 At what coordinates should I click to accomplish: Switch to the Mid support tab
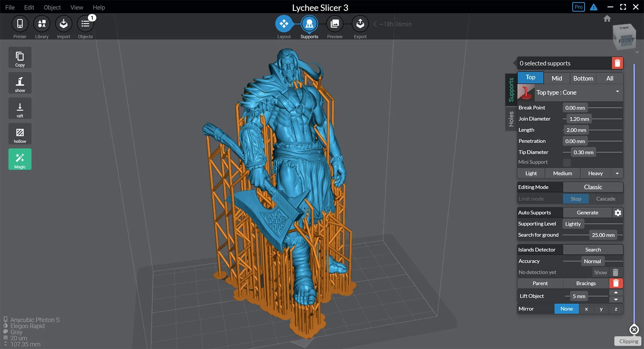tap(557, 78)
